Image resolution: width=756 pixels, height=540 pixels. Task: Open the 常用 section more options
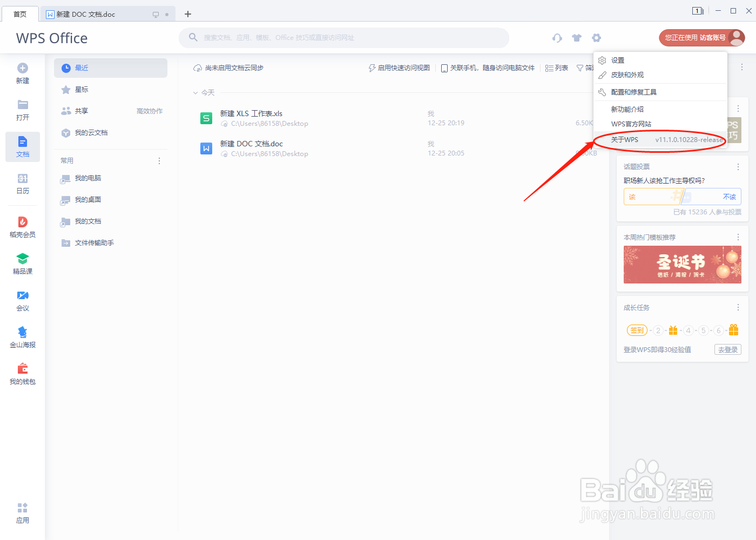[x=159, y=161]
